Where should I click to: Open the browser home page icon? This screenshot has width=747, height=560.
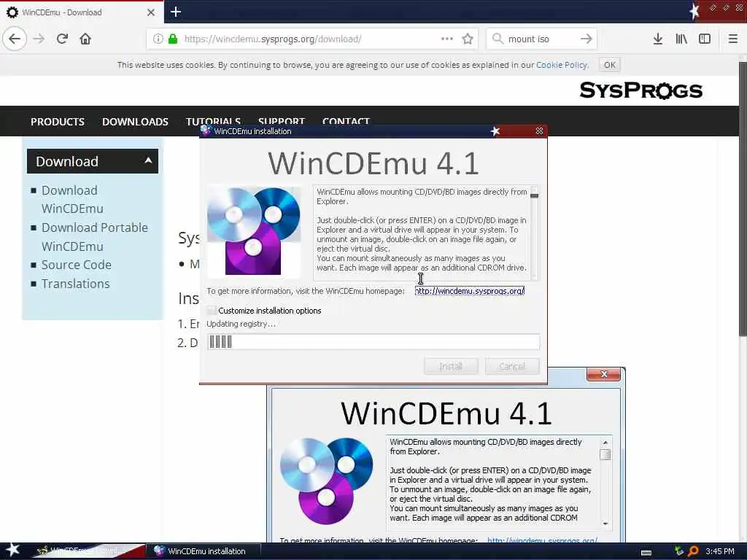[85, 39]
